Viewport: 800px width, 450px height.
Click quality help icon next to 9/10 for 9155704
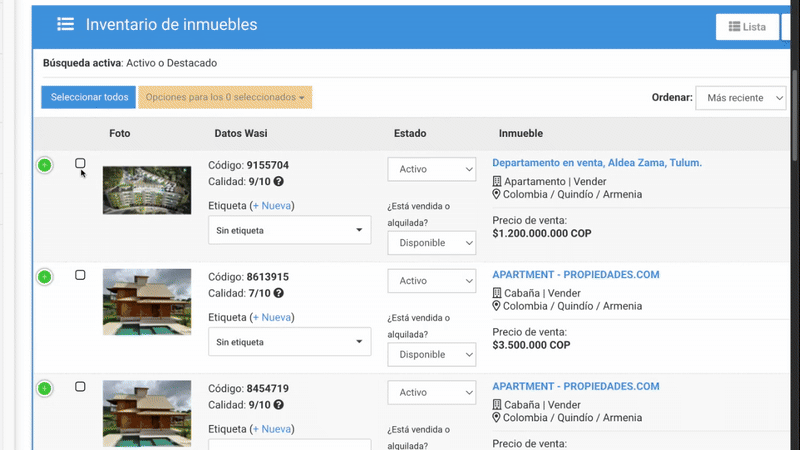(278, 182)
